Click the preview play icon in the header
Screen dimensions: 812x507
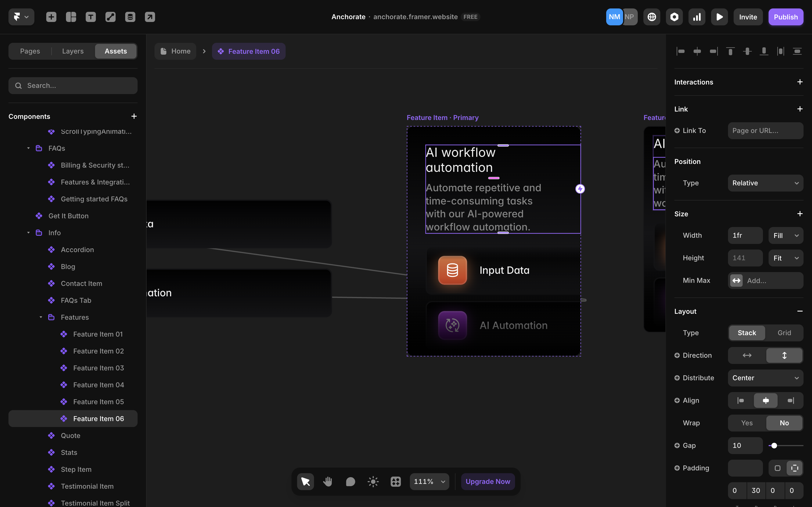click(720, 16)
